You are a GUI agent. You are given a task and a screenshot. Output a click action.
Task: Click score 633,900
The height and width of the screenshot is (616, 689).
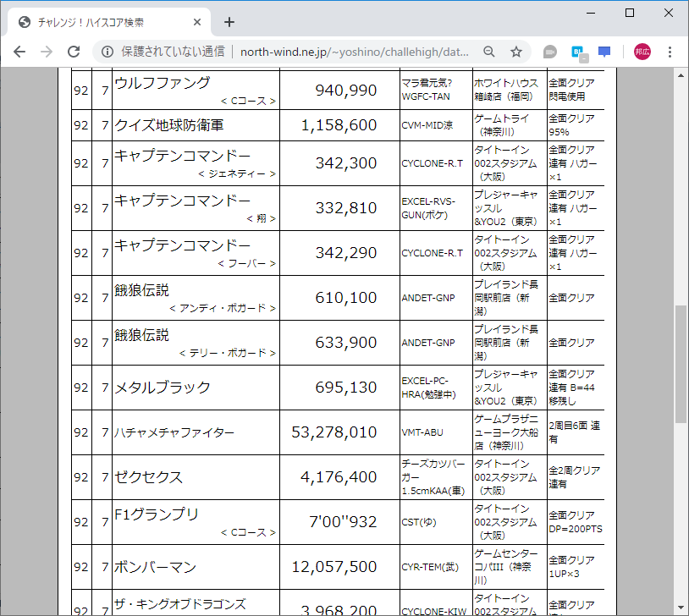point(346,343)
